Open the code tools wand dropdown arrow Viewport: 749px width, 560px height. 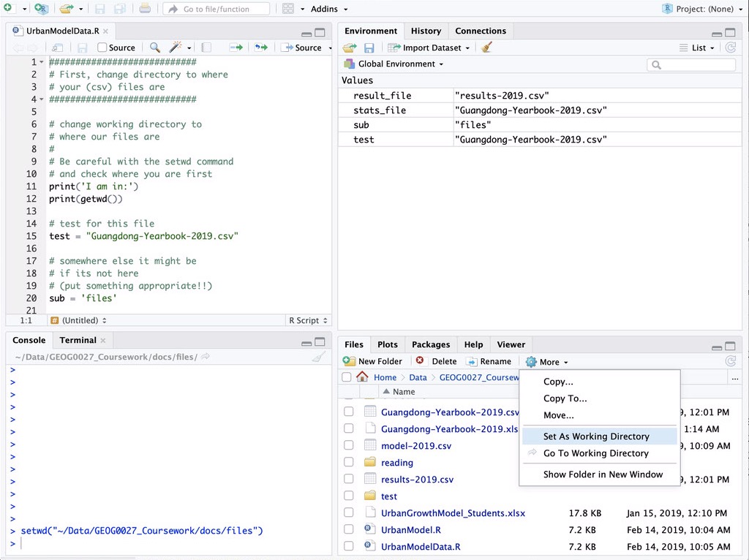coord(189,48)
